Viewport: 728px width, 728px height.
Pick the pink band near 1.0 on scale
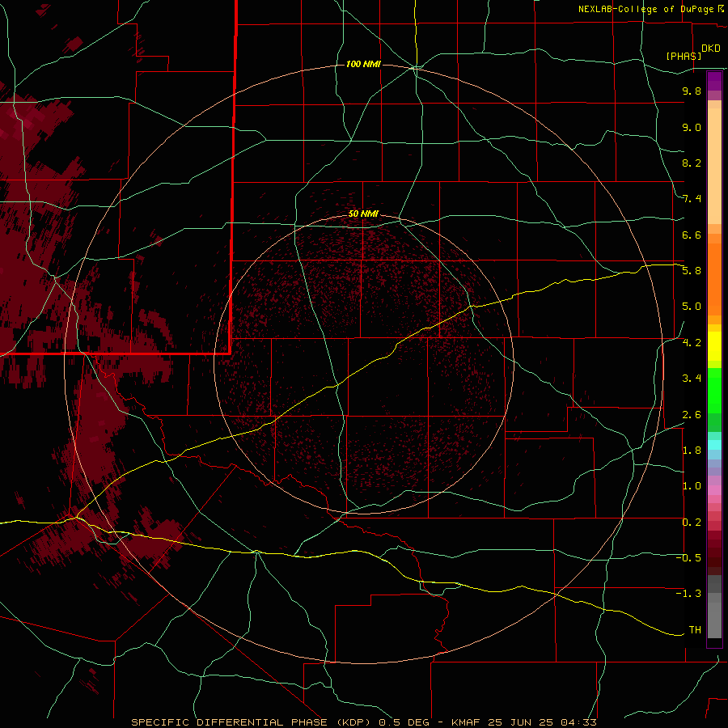714,490
